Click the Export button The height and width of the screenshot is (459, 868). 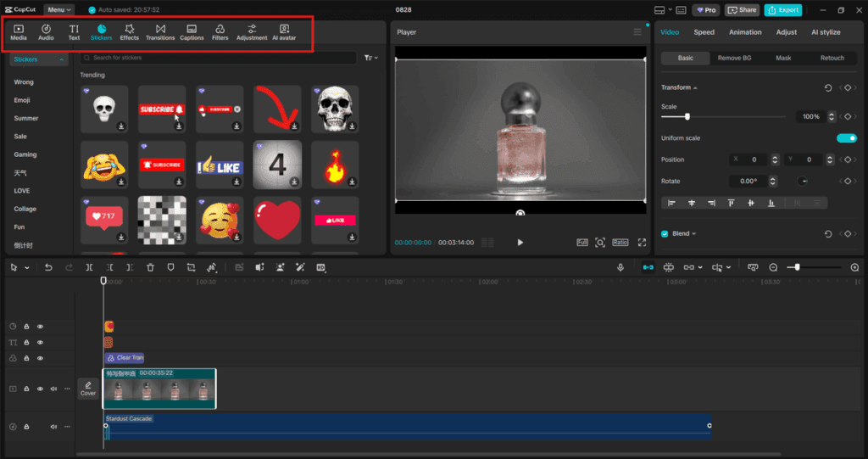tap(782, 10)
